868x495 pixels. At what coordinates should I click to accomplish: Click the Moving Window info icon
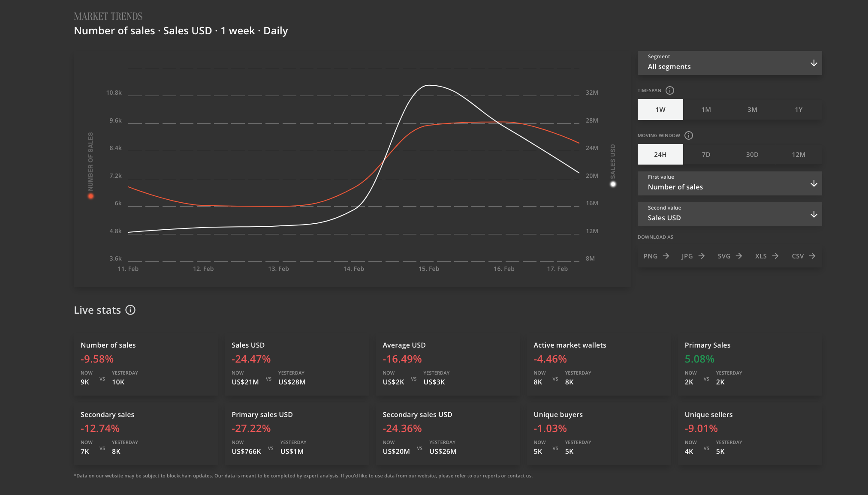(x=688, y=135)
